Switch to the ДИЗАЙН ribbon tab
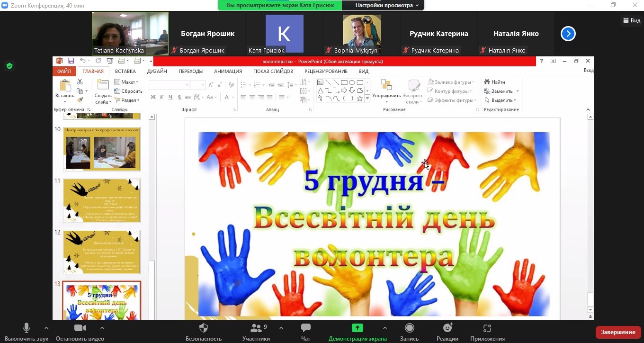644x343 pixels. (x=157, y=71)
